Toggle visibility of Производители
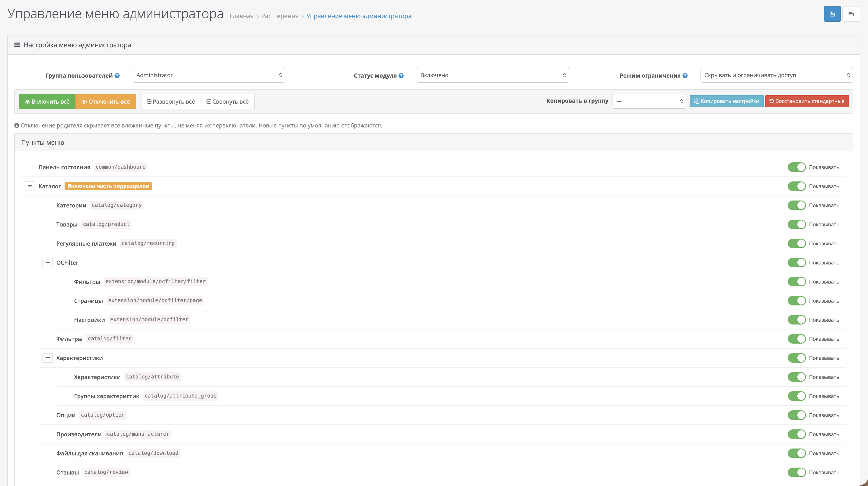868x486 pixels. [796, 434]
